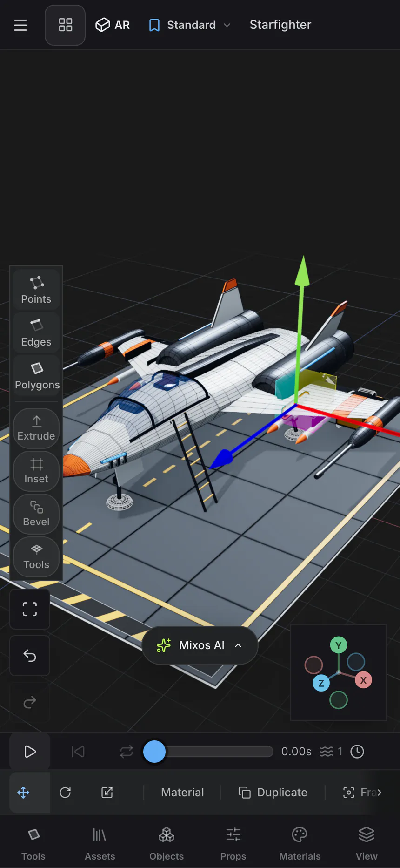Select the Scale transform tool
The width and height of the screenshot is (400, 868).
pos(107,793)
